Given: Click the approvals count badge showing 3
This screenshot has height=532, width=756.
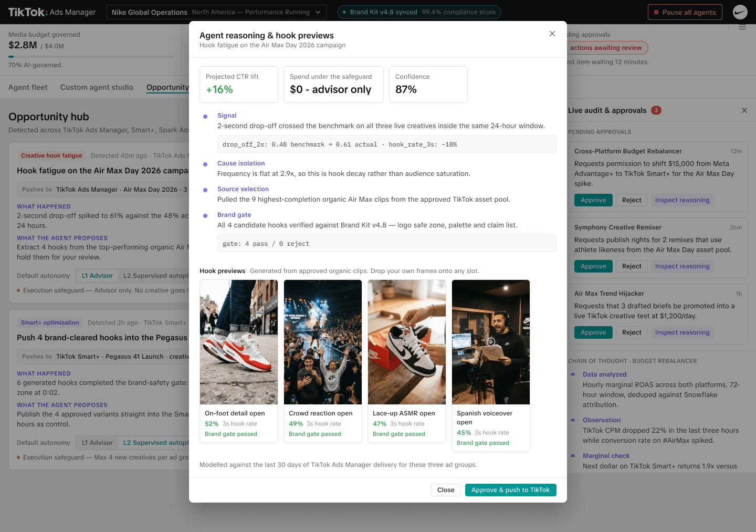Looking at the screenshot, I should click(656, 110).
